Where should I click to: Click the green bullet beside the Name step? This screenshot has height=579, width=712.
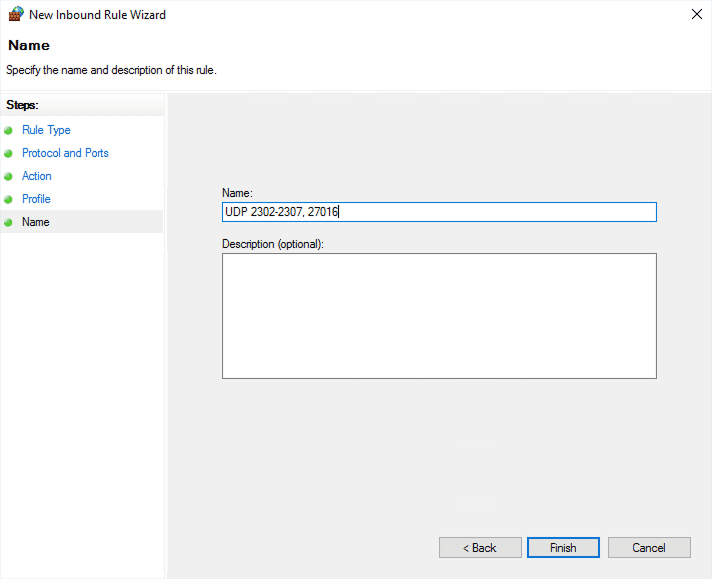tap(9, 222)
